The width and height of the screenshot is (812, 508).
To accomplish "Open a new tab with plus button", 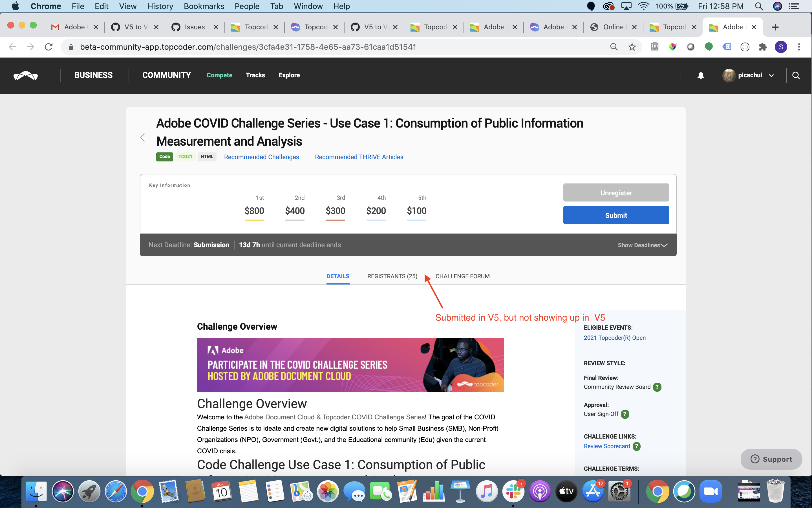I will point(775,27).
